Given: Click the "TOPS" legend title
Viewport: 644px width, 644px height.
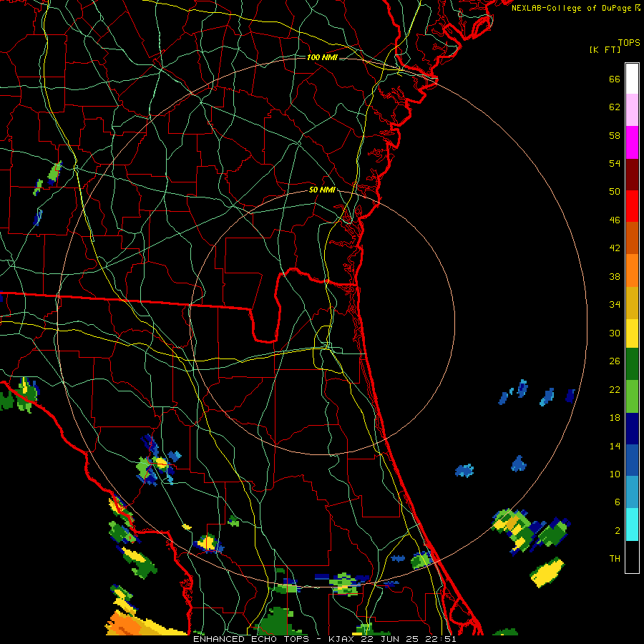Looking at the screenshot, I should point(629,43).
